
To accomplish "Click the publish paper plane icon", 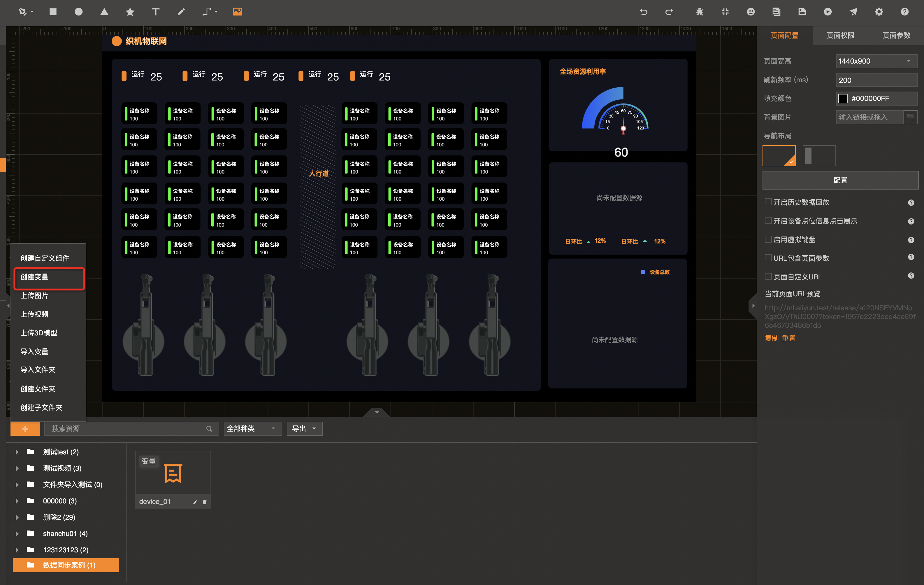I will [853, 12].
